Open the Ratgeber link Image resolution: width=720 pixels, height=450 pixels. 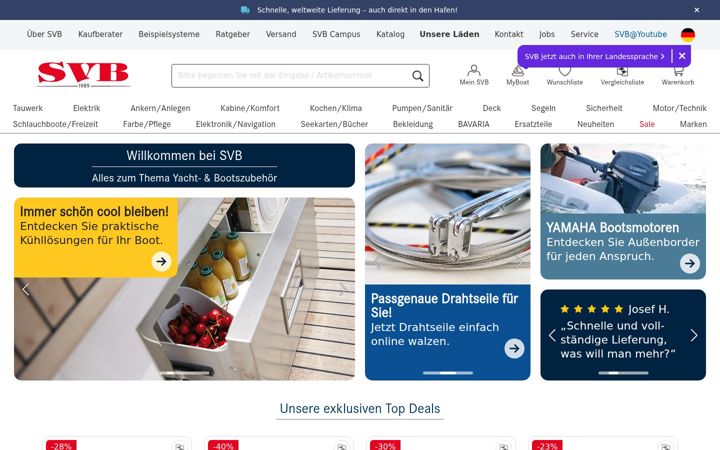tap(233, 34)
